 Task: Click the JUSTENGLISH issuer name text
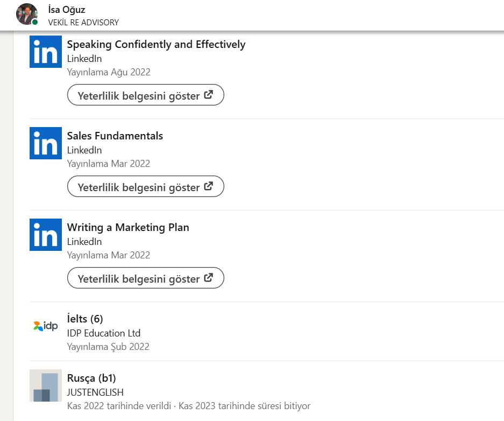coord(95,392)
